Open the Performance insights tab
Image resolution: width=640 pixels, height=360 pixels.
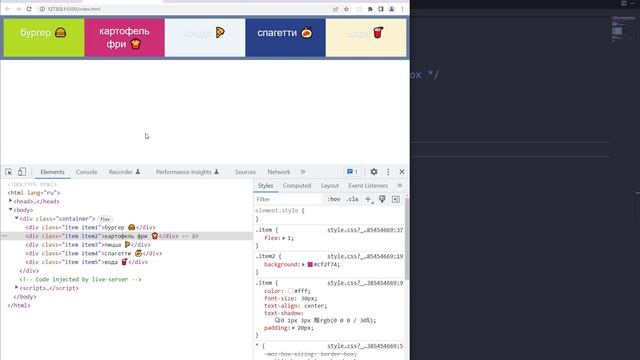pos(187,172)
